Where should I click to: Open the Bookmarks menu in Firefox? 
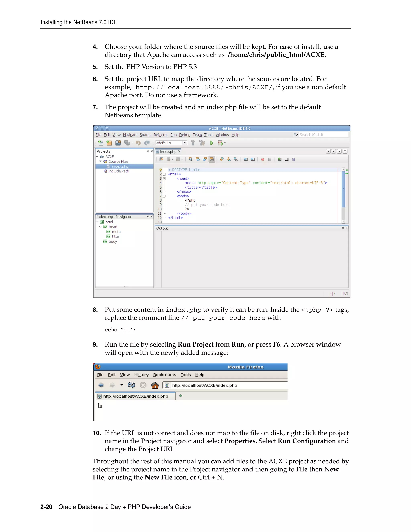[164, 375]
